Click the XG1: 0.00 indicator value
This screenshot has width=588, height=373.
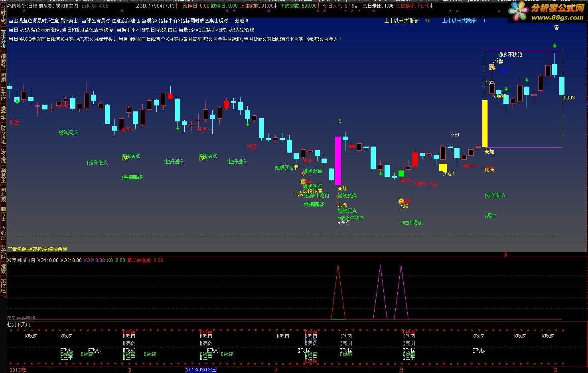(48, 260)
